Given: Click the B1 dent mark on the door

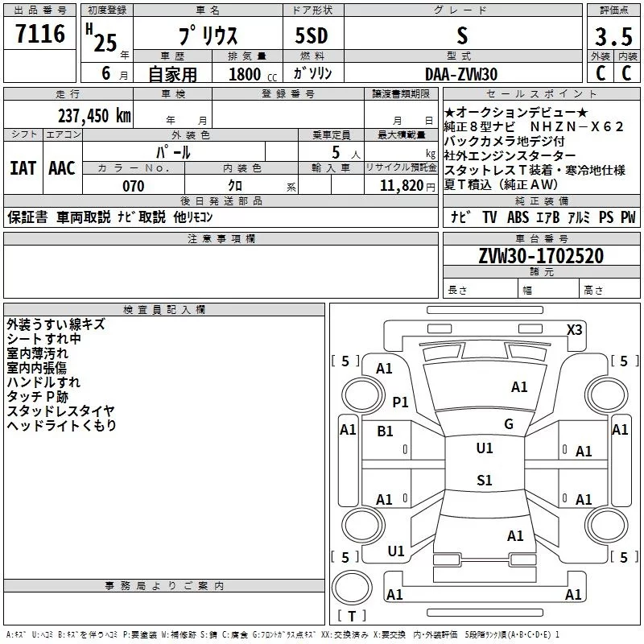Looking at the screenshot, I should click(x=386, y=431).
